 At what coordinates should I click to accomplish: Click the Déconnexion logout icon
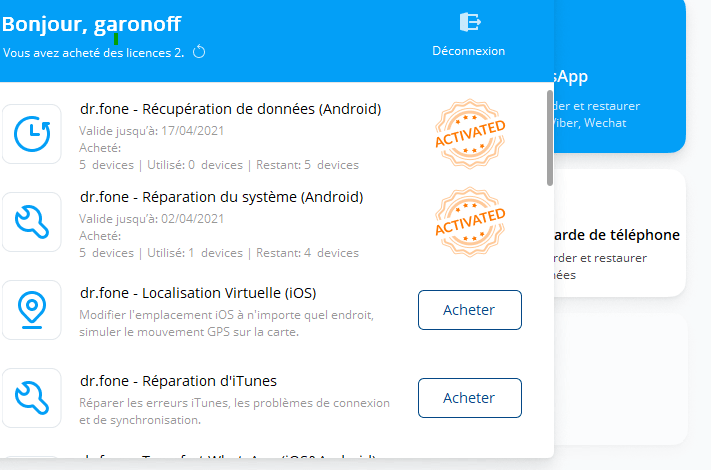(470, 22)
